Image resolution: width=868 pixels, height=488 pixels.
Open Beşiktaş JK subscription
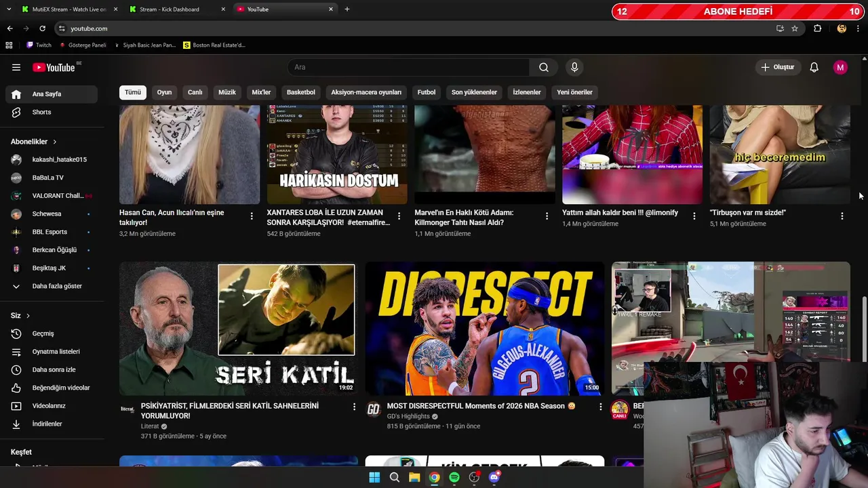[x=52, y=268]
